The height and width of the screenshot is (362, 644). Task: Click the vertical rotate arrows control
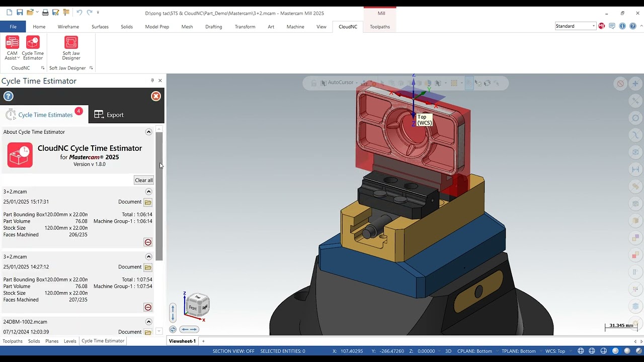click(x=173, y=312)
